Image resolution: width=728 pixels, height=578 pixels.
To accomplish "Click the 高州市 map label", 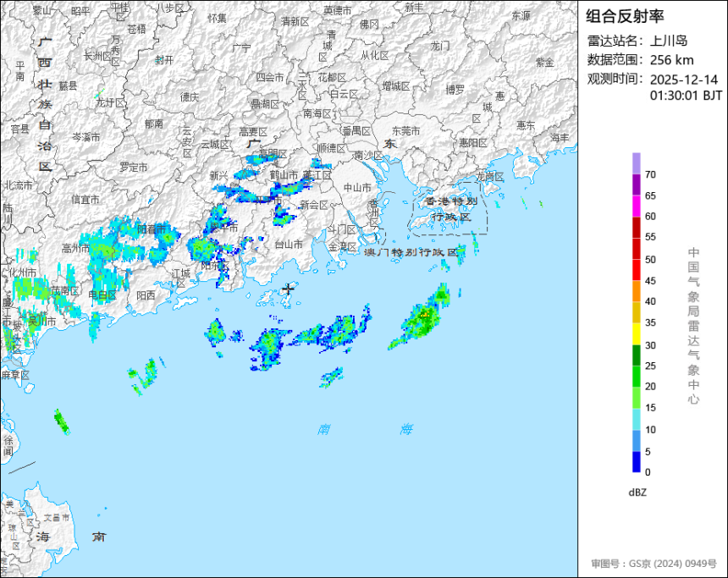I will tap(75, 248).
